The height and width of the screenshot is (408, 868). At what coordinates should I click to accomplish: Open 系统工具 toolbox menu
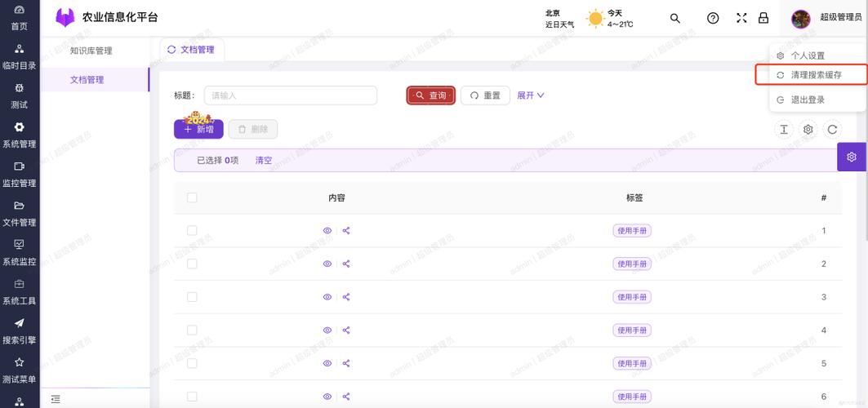point(20,293)
